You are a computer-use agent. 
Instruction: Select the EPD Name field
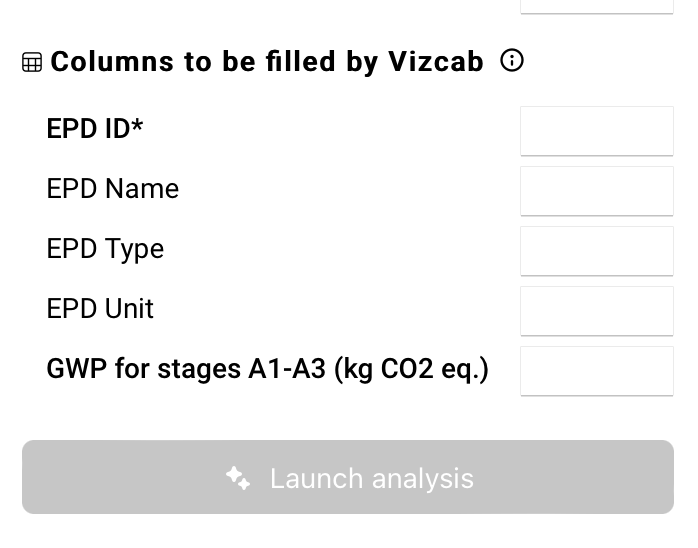[596, 191]
